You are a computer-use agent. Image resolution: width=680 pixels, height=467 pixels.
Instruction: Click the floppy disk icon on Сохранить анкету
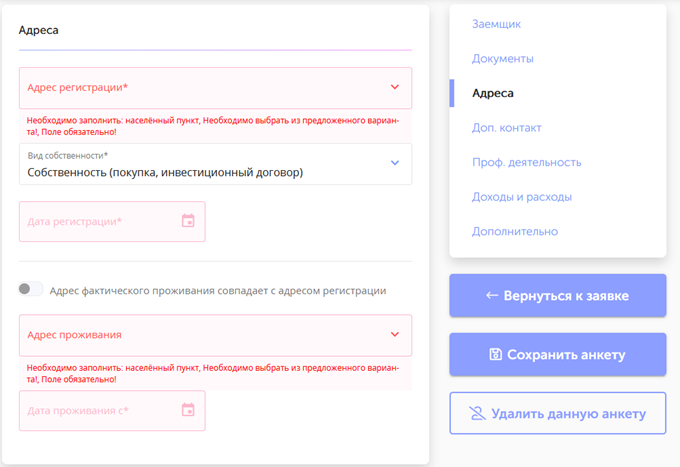point(495,355)
